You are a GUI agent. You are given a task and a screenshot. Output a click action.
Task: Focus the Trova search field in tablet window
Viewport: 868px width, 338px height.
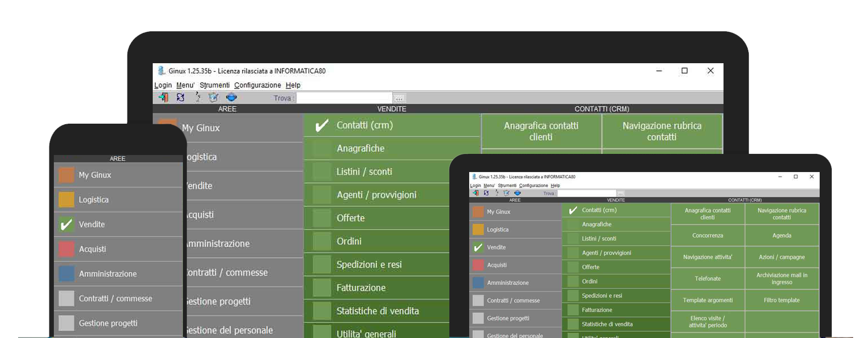pyautogui.click(x=587, y=193)
